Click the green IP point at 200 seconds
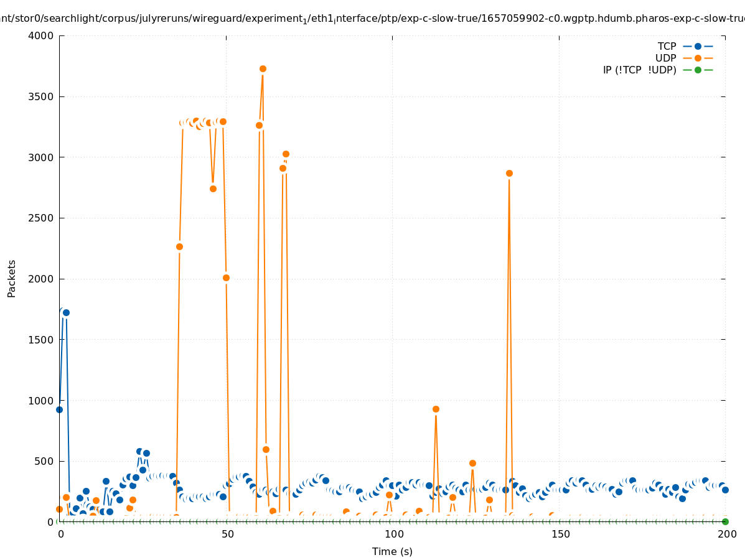The image size is (745, 560). coord(725,521)
